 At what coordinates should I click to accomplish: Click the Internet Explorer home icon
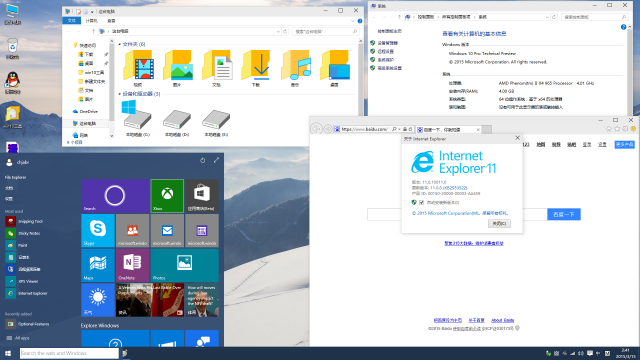tap(609, 129)
